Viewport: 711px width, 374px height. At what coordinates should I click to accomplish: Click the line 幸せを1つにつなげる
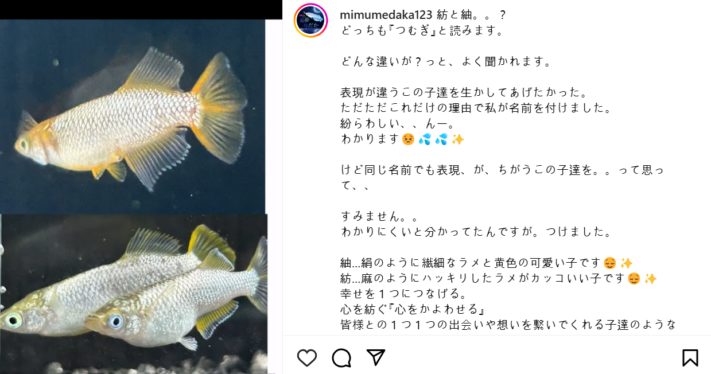point(404,294)
